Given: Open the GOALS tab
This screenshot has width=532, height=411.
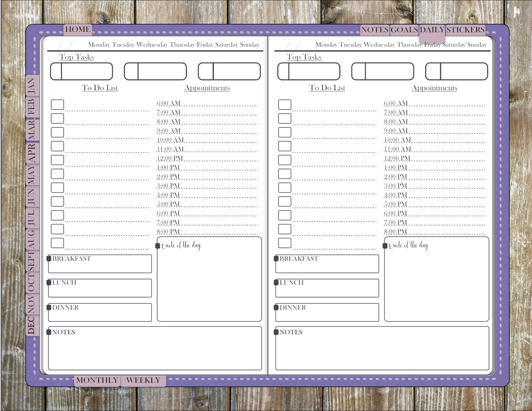Looking at the screenshot, I should pyautogui.click(x=404, y=30).
